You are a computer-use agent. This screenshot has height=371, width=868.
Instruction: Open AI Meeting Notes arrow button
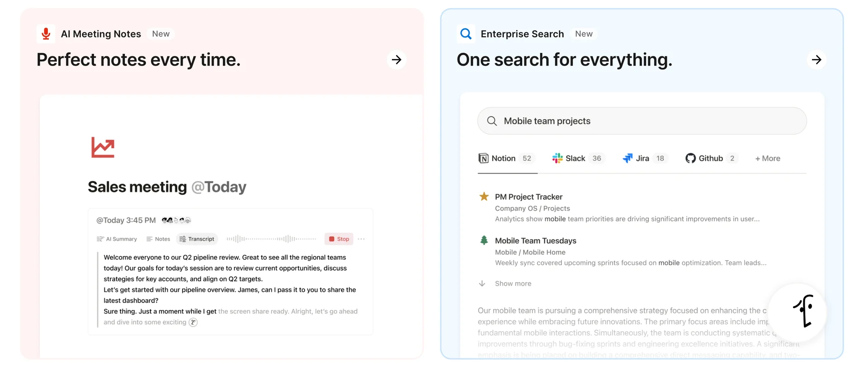pos(396,60)
